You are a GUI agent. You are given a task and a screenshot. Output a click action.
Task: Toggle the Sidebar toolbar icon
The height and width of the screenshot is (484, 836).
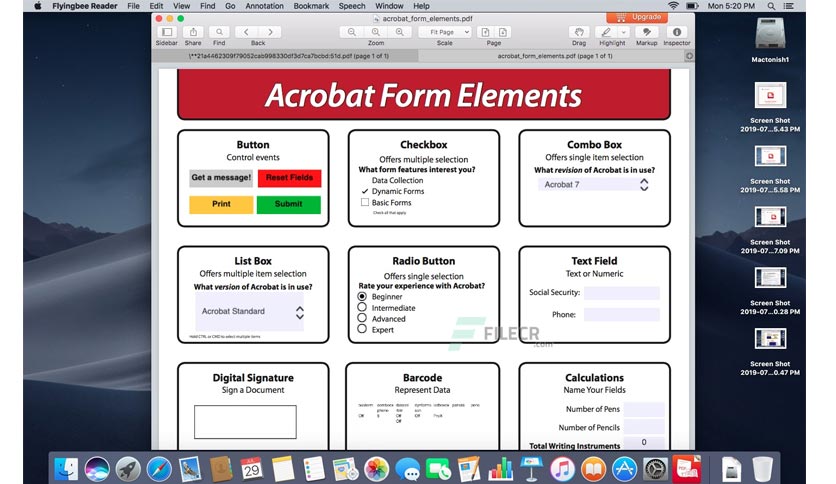click(x=167, y=32)
